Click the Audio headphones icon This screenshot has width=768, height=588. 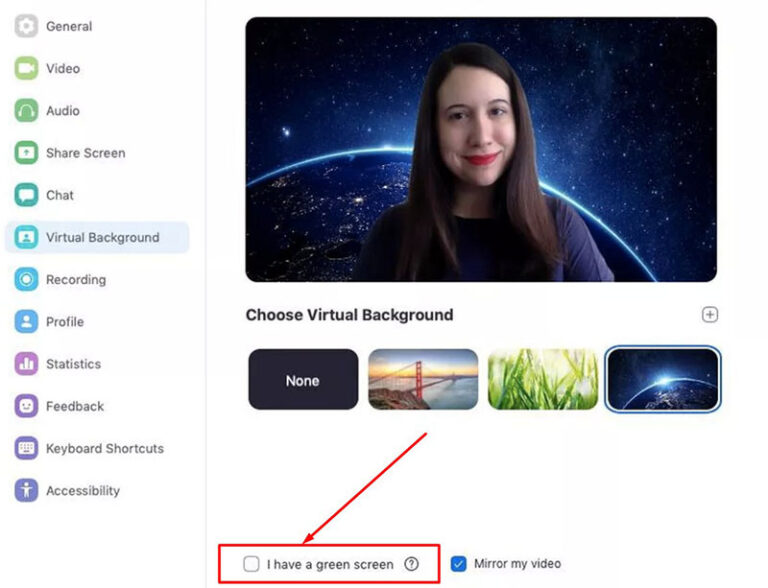pos(26,110)
